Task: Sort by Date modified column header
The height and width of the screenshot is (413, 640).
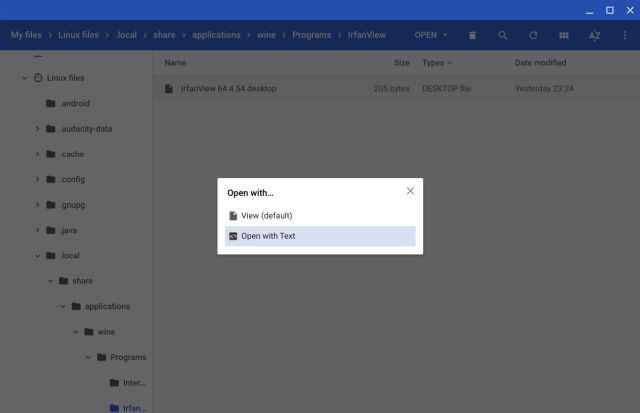Action: [541, 62]
